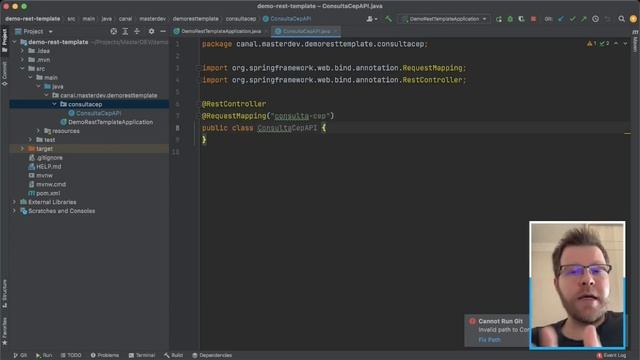Open the Git tool window tab
The image size is (640, 360).
tap(20, 356)
